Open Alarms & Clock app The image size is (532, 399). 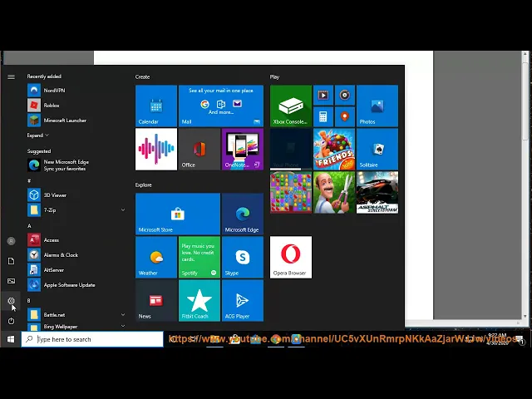coord(76,255)
